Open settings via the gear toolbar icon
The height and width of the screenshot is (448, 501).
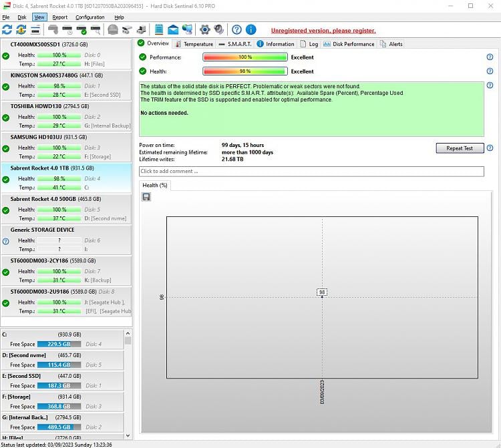(205, 29)
